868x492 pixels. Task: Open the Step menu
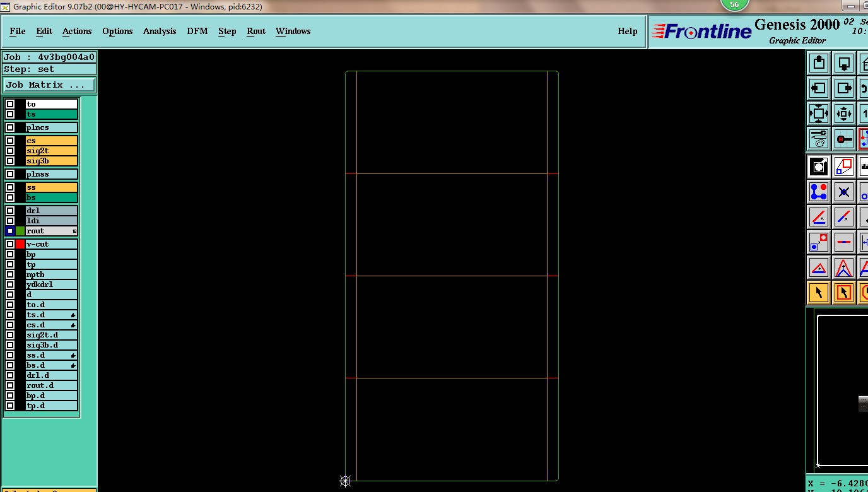(x=227, y=31)
